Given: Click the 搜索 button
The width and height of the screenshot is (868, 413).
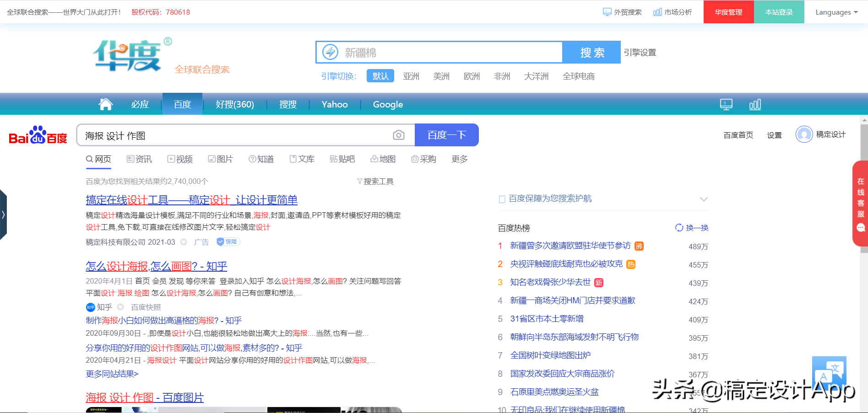Looking at the screenshot, I should [x=591, y=52].
